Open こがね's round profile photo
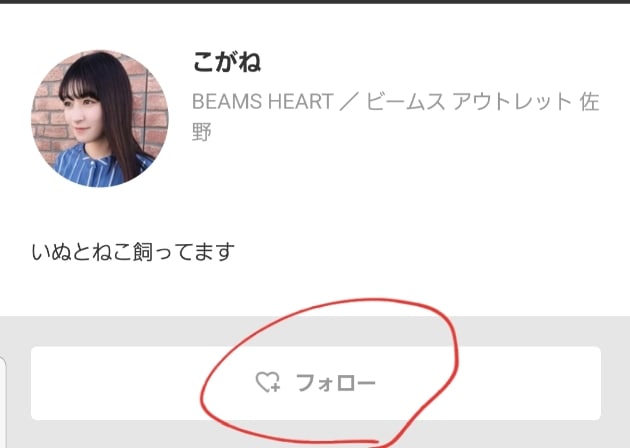The width and height of the screenshot is (630, 448). click(x=100, y=119)
